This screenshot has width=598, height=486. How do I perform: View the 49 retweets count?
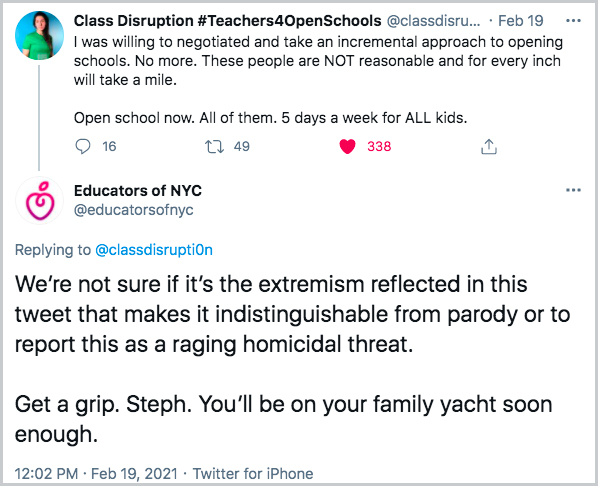(x=241, y=146)
